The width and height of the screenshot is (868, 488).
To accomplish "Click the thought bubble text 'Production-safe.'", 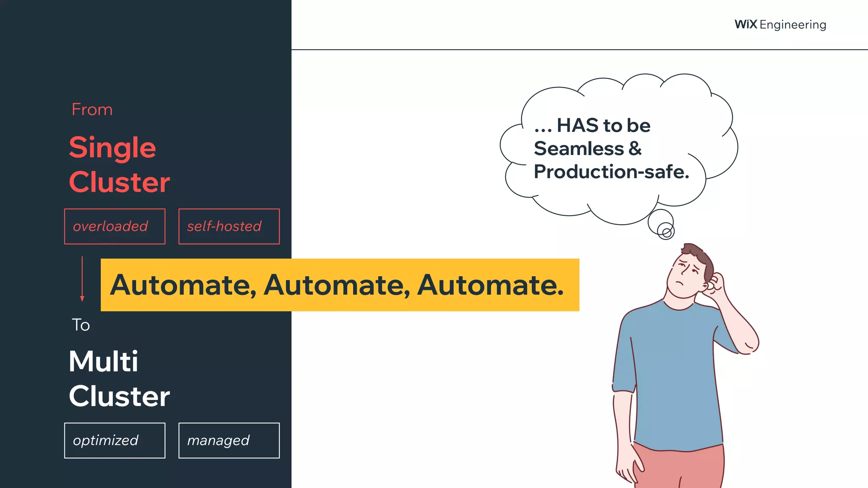I will point(612,172).
